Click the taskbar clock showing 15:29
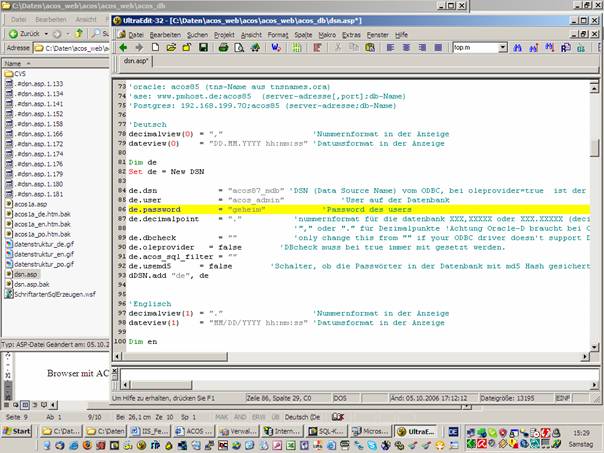The height and width of the screenshot is (453, 604). (581, 433)
